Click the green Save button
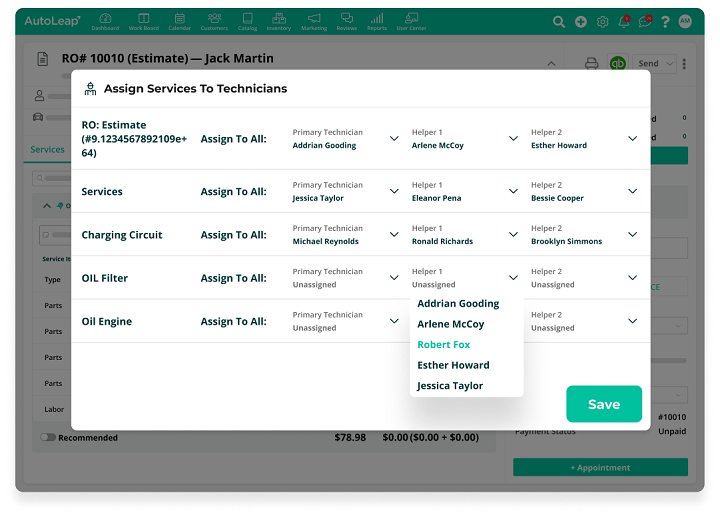This screenshot has width=720, height=515. click(604, 404)
